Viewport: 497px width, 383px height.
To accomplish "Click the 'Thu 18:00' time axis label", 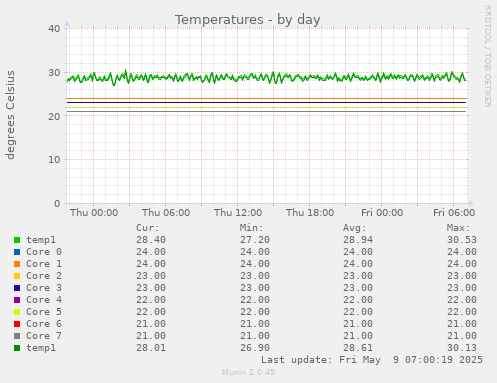I will pos(310,213).
